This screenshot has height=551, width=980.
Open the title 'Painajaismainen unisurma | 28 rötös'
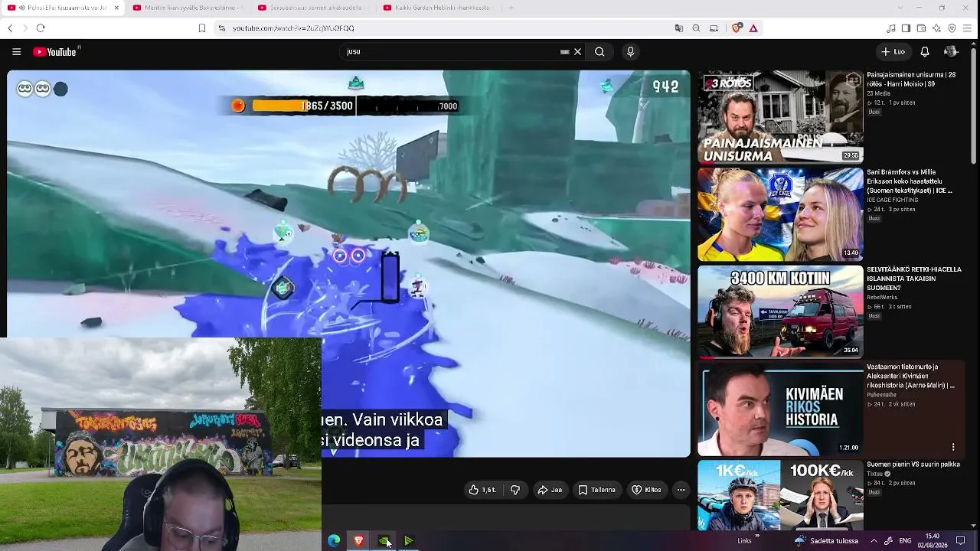coord(911,79)
